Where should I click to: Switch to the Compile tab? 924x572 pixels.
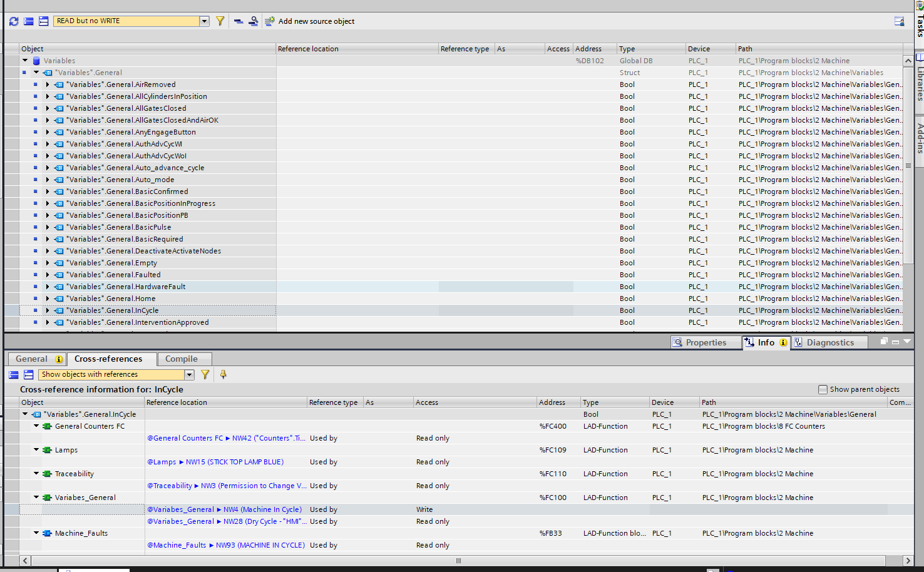tap(182, 359)
